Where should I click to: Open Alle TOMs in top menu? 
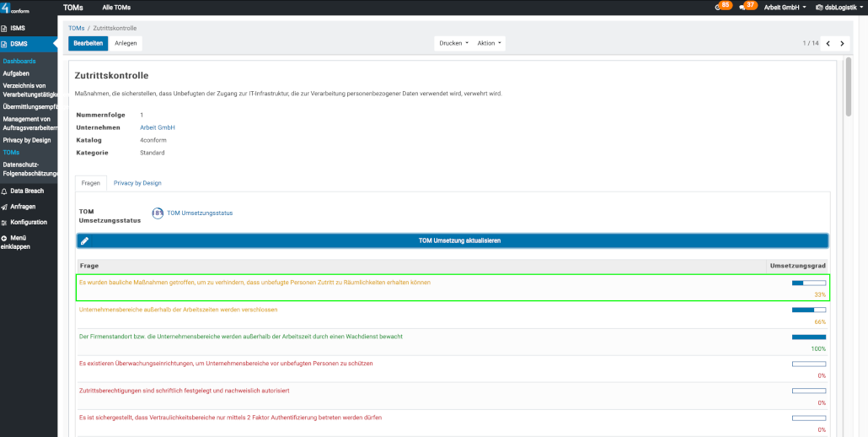(116, 8)
